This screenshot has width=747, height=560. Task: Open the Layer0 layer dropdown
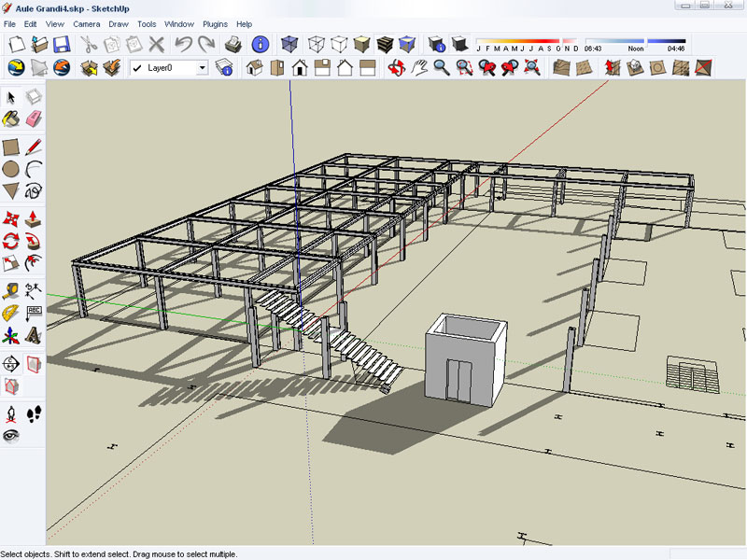pos(203,68)
